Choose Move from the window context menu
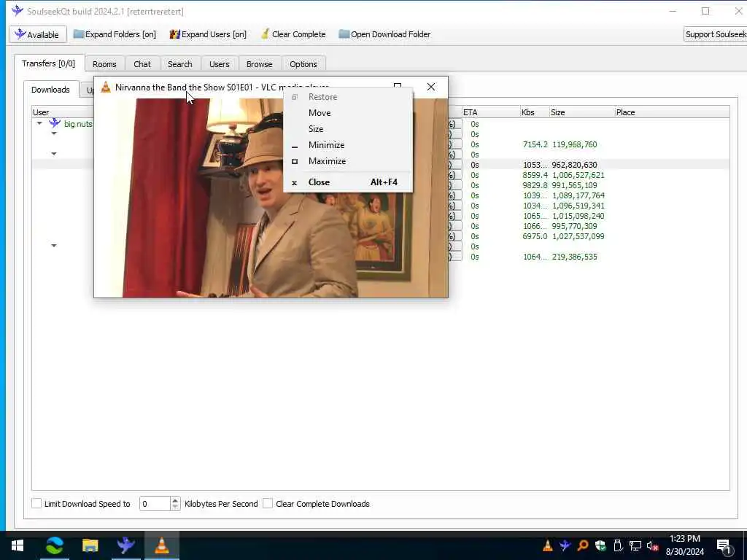 (x=348, y=113)
